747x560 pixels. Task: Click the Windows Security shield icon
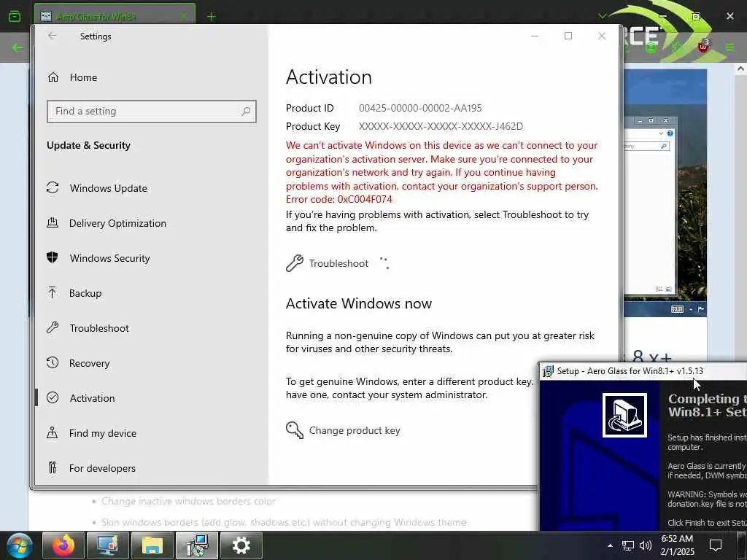point(53,257)
